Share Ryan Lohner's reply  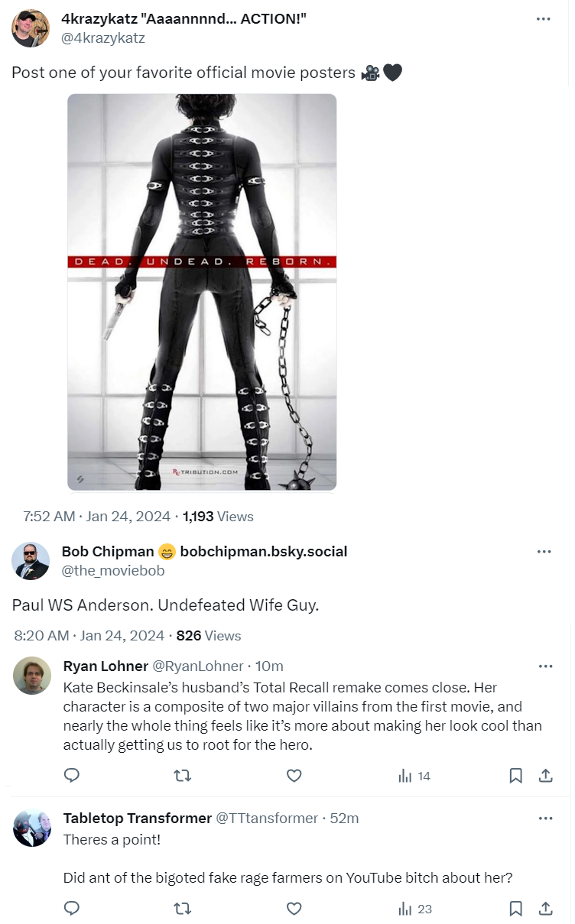[x=546, y=776]
